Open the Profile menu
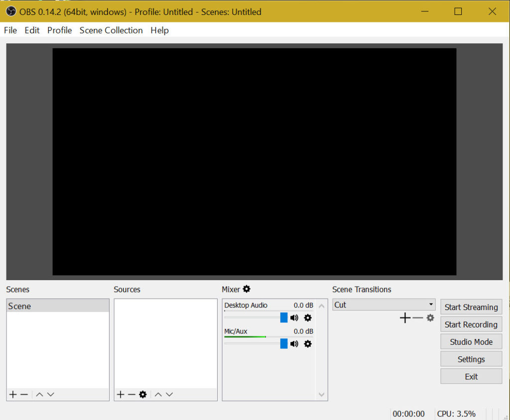Viewport: 510px width, 420px height. pos(60,30)
